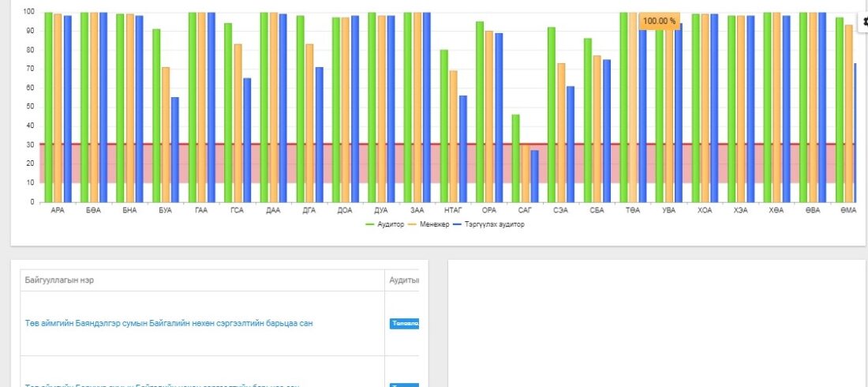Click the 50 value on the y-axis

[31, 107]
